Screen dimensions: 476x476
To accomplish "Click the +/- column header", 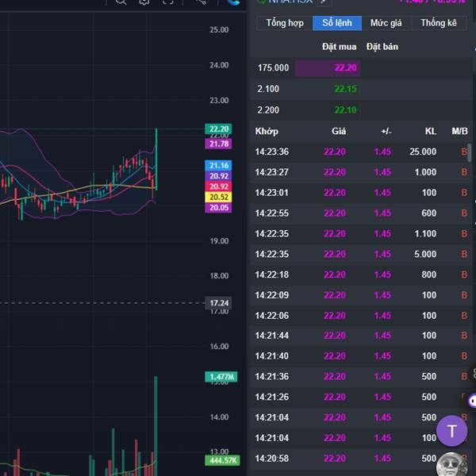I will tap(386, 131).
